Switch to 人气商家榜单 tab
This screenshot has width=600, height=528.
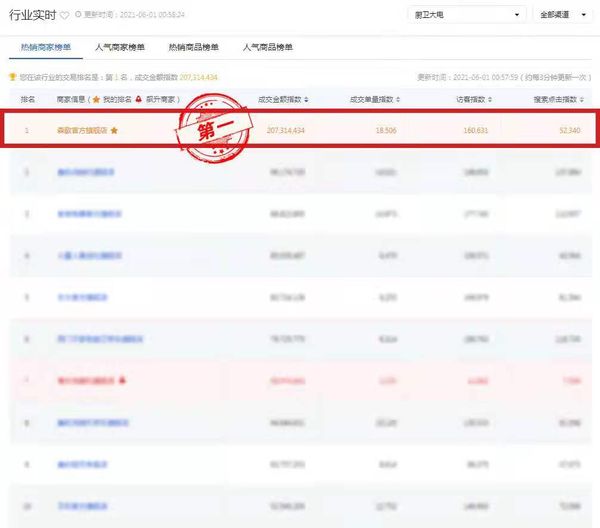118,47
